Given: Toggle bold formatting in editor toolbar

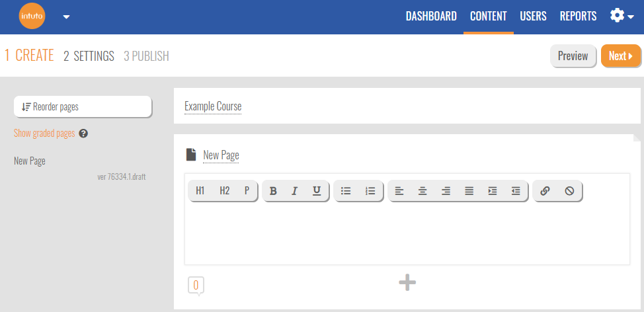Looking at the screenshot, I should point(273,191).
